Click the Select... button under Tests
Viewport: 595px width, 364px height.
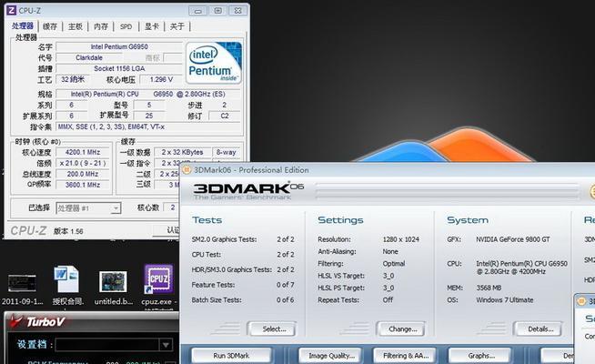pyautogui.click(x=272, y=329)
